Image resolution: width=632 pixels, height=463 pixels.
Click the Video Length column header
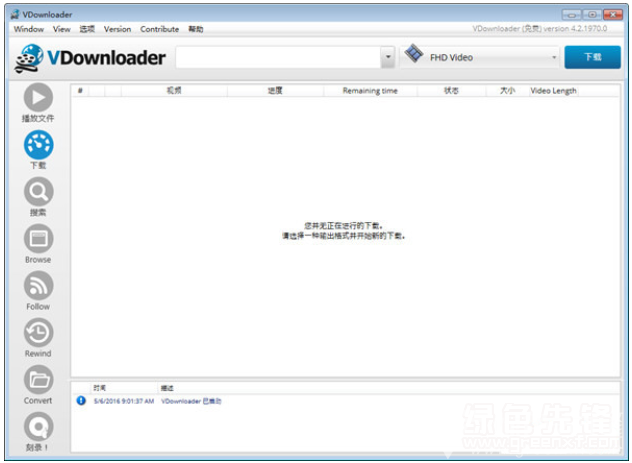553,91
